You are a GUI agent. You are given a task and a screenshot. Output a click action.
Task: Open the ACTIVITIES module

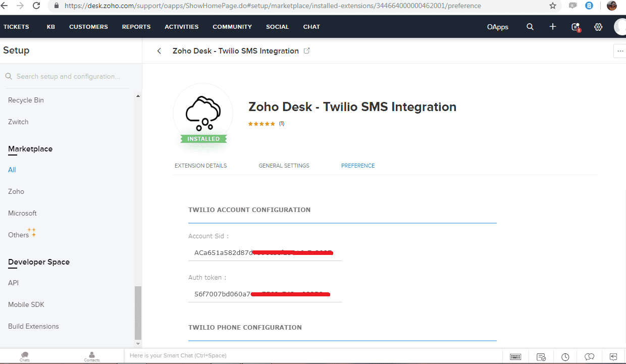(182, 27)
